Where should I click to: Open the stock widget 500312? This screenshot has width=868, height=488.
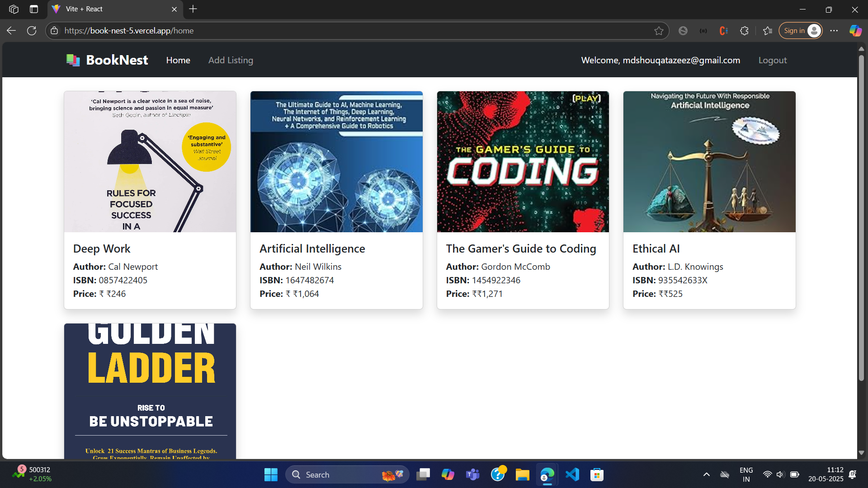(x=32, y=474)
